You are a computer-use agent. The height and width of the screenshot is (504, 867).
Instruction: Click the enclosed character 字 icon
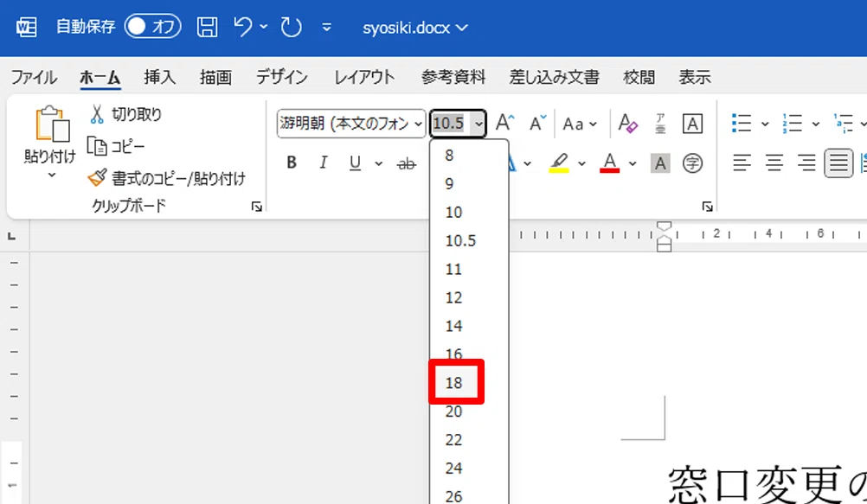pos(692,163)
